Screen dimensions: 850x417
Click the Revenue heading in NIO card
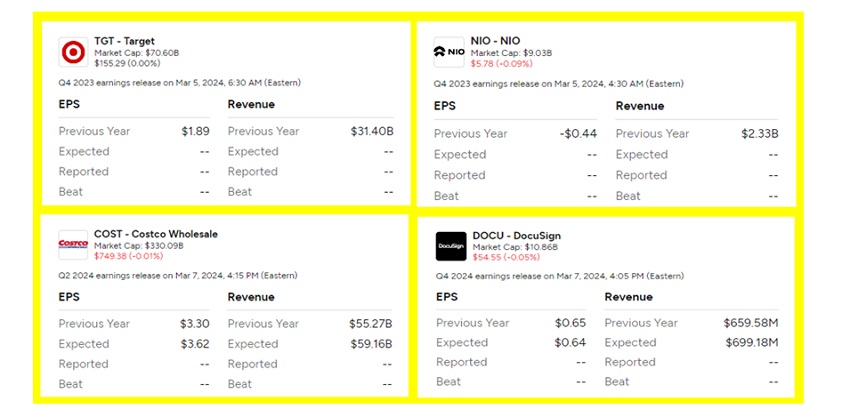[640, 106]
